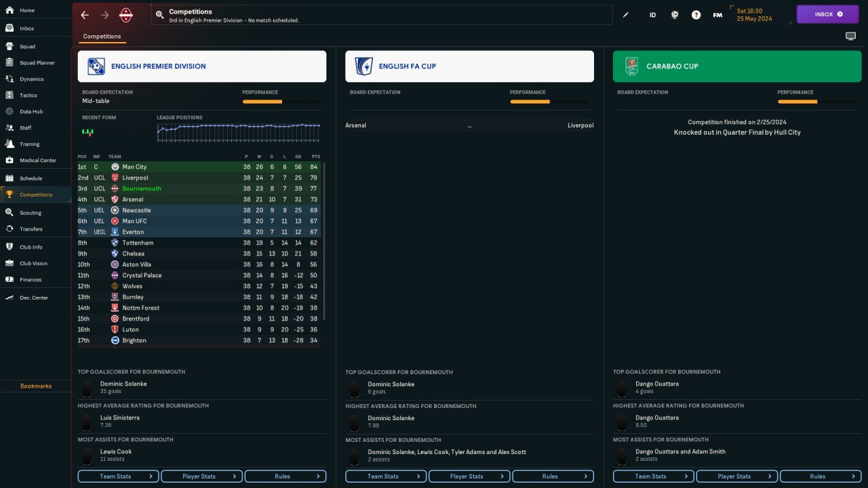This screenshot has height=488, width=868.
Task: Open the English FA Cup header
Action: pos(469,66)
